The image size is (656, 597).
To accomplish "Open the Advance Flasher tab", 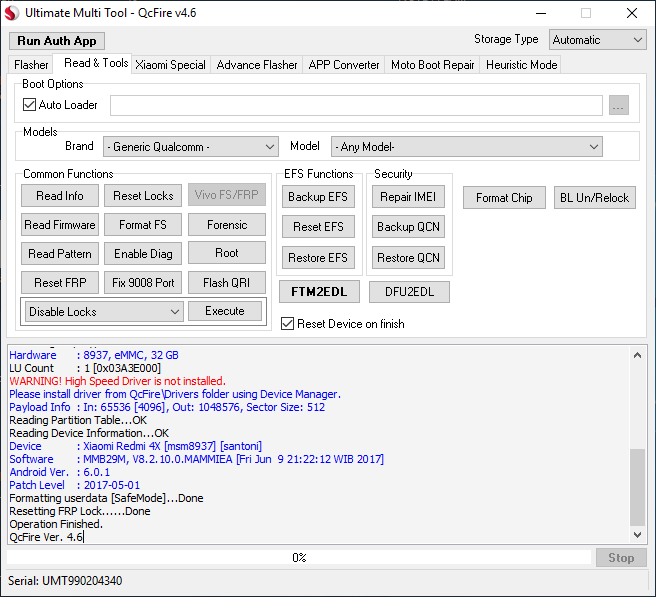I will click(x=256, y=65).
